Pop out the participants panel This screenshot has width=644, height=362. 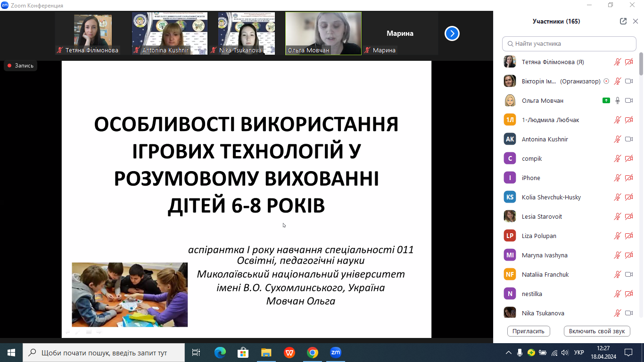pyautogui.click(x=623, y=21)
